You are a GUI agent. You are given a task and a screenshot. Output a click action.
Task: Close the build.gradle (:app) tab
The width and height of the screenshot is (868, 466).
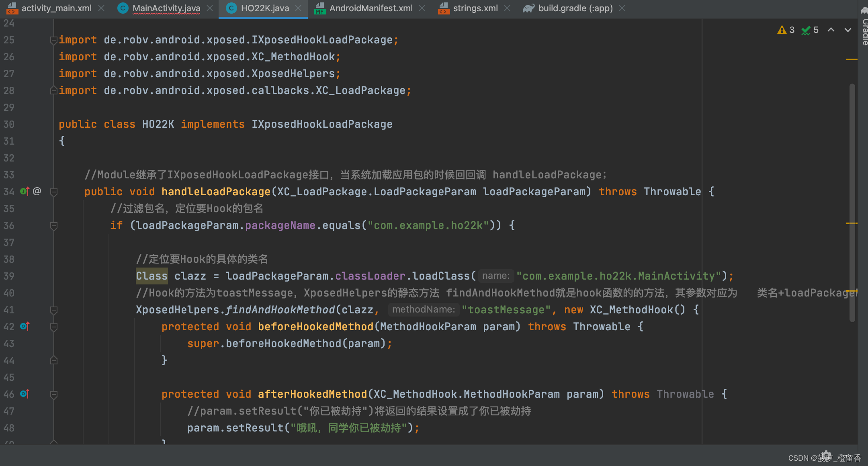[x=622, y=8]
